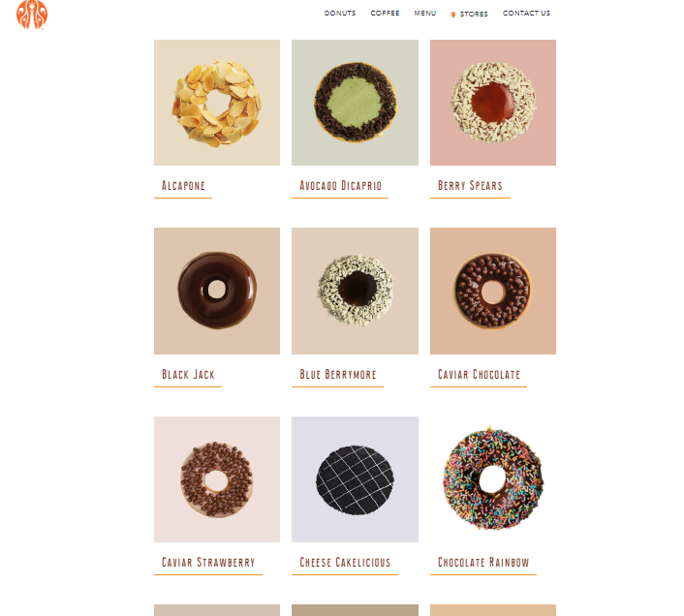This screenshot has height=616, width=684.
Task: Select the Cheese Cakelicious donut image
Action: [x=355, y=479]
